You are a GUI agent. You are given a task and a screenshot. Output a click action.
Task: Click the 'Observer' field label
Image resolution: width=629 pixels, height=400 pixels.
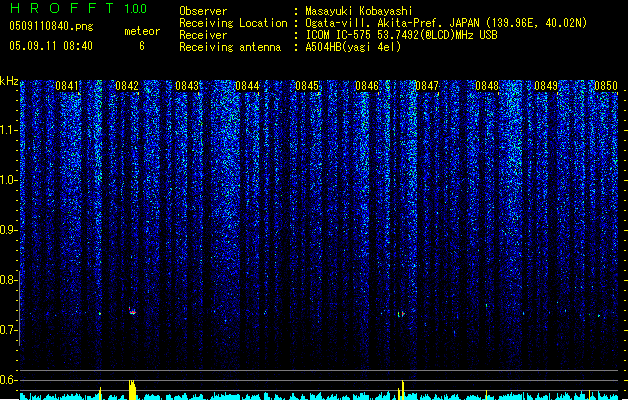tap(203, 11)
